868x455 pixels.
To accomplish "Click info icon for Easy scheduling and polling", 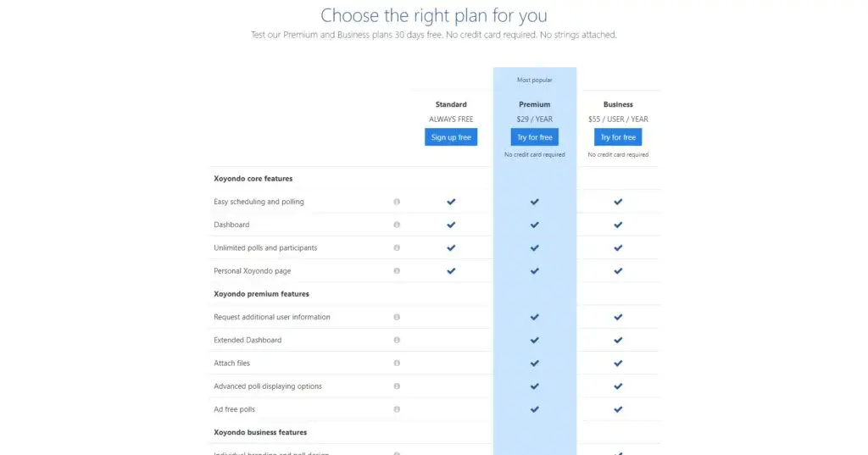I will 397,202.
